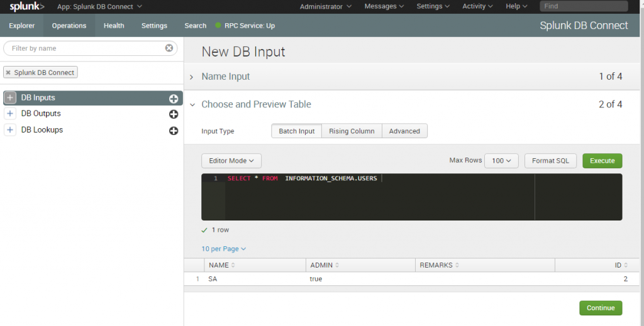This screenshot has height=326, width=644.
Task: Click the SA name cell
Action: 213,279
